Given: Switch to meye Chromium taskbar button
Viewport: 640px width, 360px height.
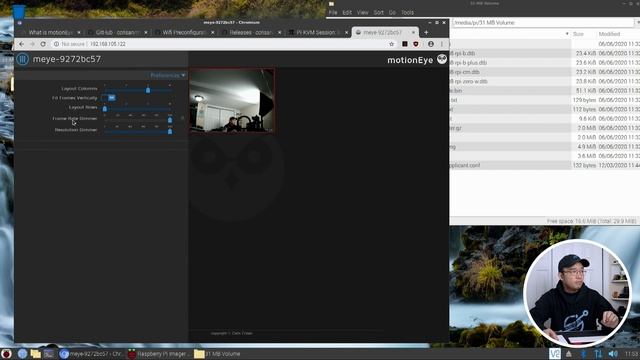Looking at the screenshot, I should (91, 354).
